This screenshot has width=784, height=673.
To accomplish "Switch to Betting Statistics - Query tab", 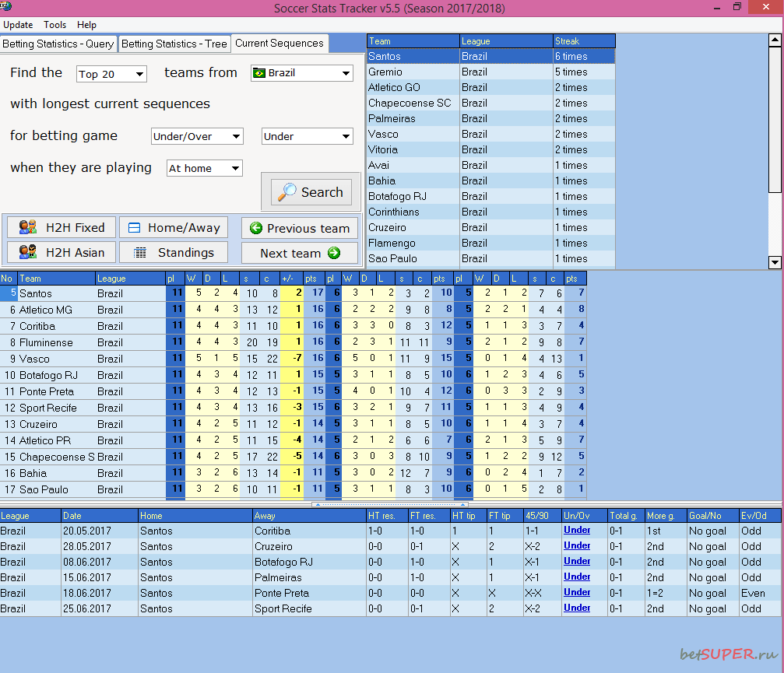I will click(58, 44).
